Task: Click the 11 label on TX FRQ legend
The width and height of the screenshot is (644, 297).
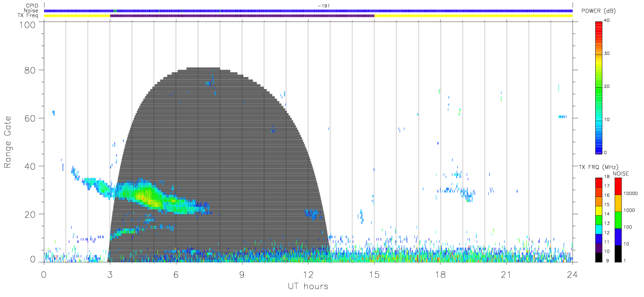Action: pos(607,243)
